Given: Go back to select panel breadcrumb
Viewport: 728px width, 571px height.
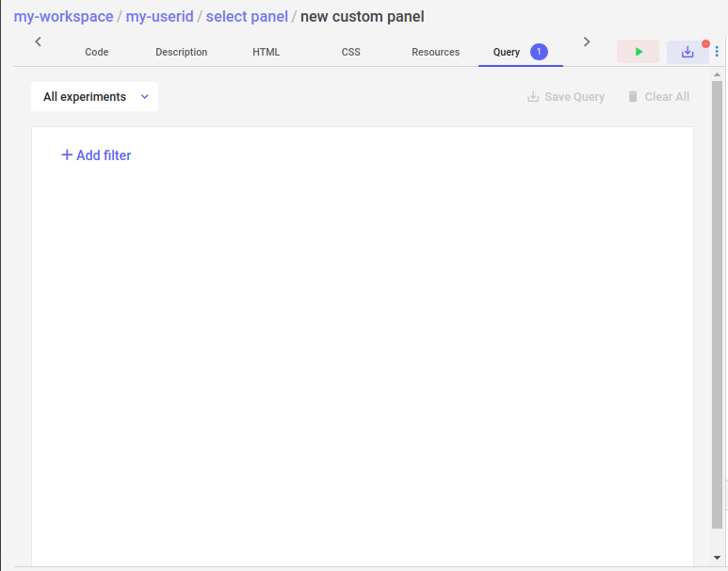Looking at the screenshot, I should pyautogui.click(x=247, y=17).
